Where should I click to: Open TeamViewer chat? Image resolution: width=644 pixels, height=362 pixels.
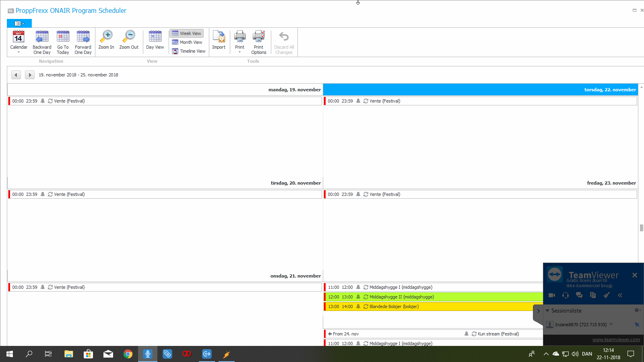[579, 295]
